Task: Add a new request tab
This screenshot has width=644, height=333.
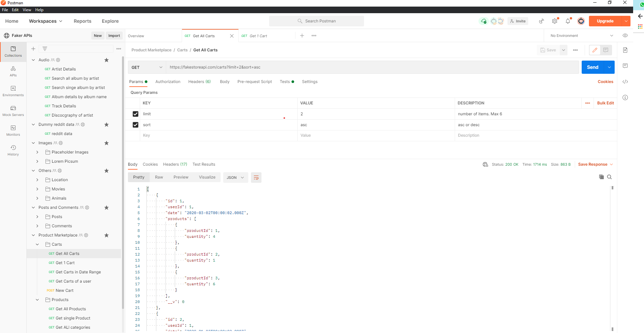Action: (302, 36)
